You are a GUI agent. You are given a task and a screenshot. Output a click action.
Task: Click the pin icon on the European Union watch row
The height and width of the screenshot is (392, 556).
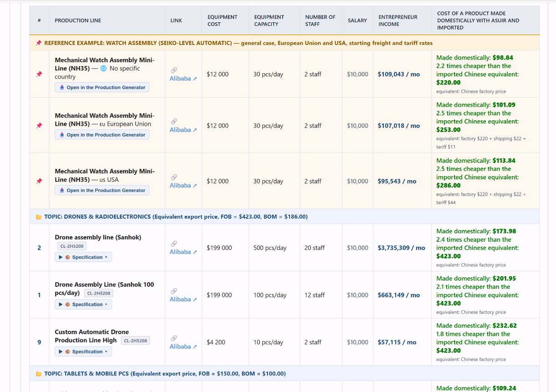click(39, 126)
